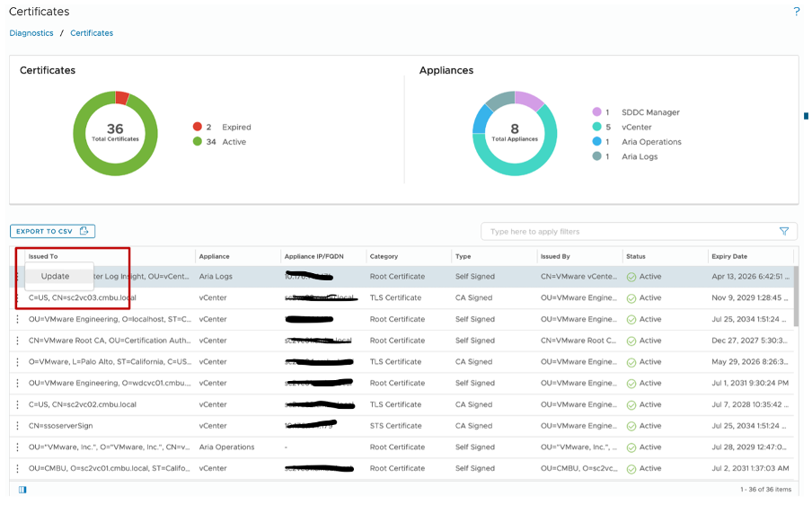Type in the filter search field
The height and width of the screenshot is (505, 812).
click(x=629, y=232)
